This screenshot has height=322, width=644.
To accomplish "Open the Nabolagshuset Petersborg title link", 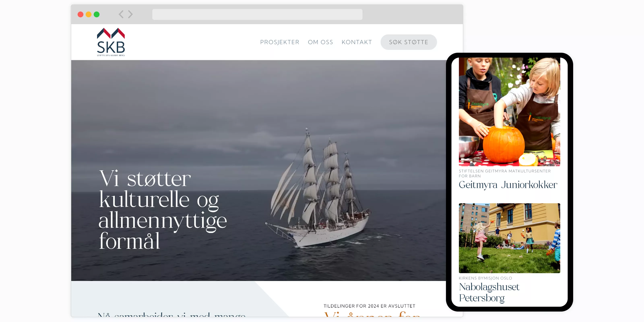I will (x=489, y=292).
